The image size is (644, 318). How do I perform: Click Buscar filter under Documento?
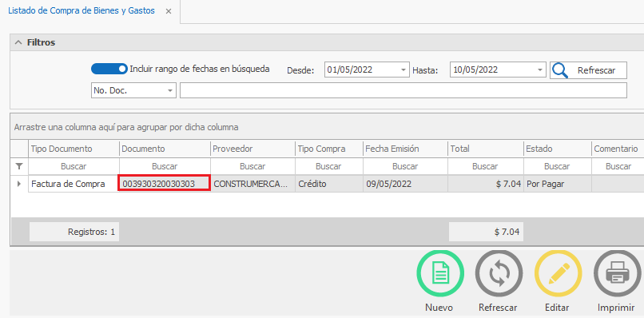tap(165, 166)
